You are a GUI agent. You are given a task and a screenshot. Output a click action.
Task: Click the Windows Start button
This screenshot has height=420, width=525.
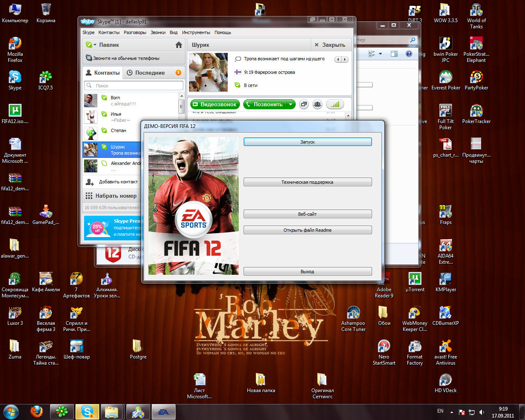11,411
